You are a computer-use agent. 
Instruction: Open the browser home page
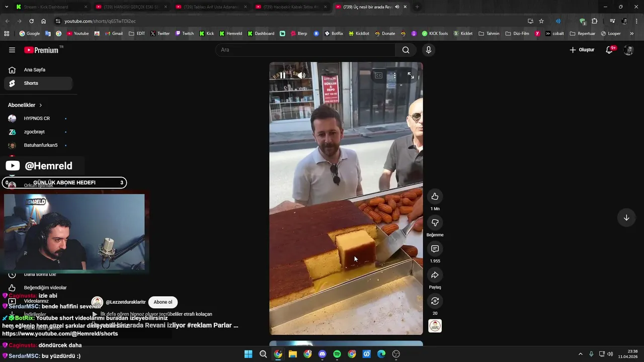[x=44, y=21]
